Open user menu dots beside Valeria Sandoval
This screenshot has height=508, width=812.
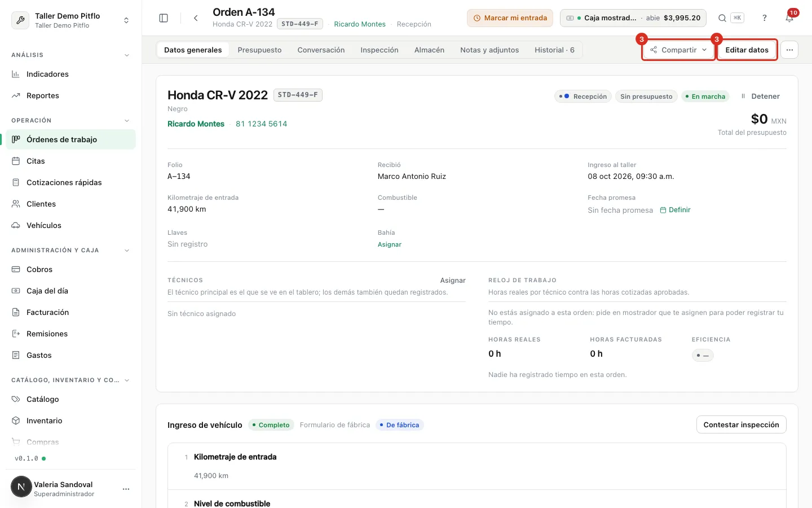[x=126, y=489]
